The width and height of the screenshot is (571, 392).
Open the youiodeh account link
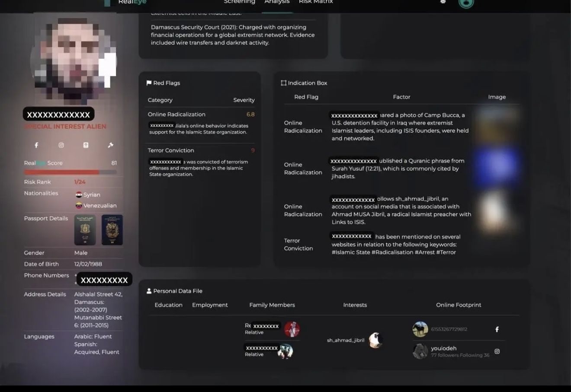[x=443, y=348]
